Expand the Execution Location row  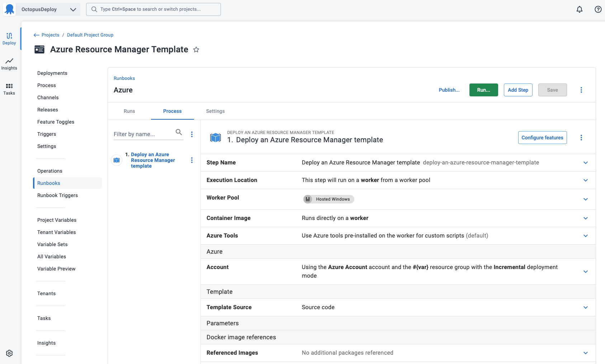(585, 180)
